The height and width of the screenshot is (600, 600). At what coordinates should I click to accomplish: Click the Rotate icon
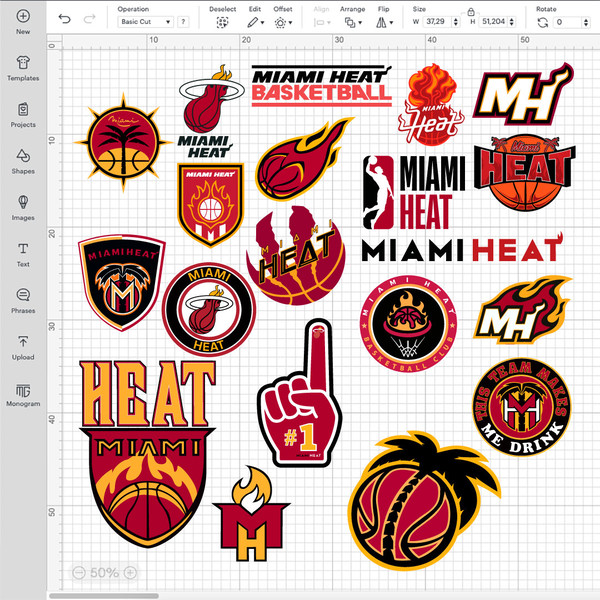(543, 23)
